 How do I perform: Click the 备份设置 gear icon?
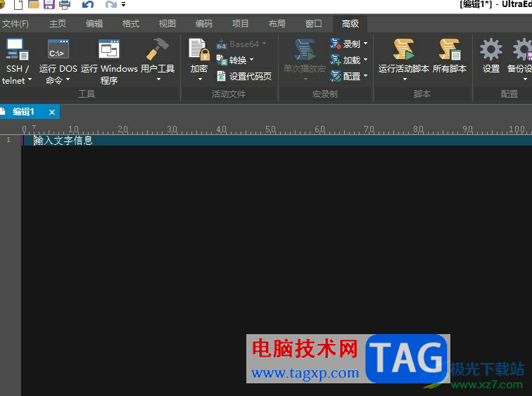tap(522, 49)
